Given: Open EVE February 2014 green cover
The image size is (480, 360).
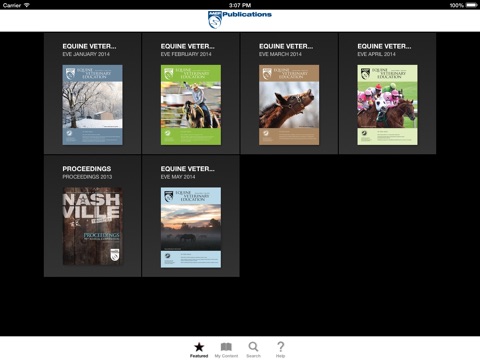Looking at the screenshot, I should tap(191, 105).
